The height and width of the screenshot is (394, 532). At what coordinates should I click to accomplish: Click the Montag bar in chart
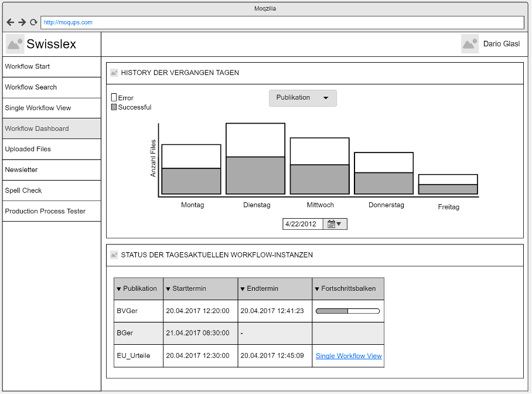(x=192, y=169)
